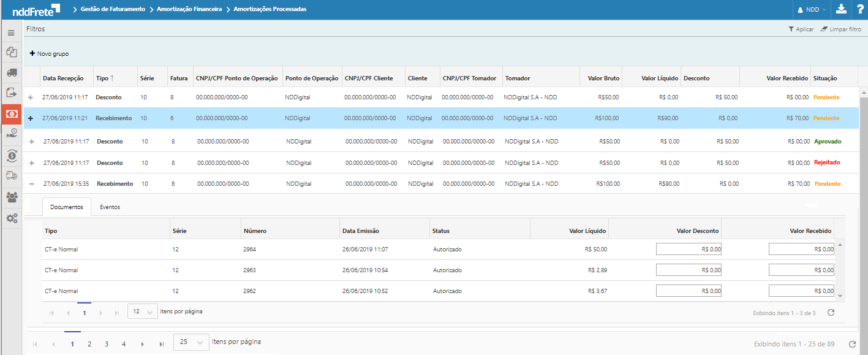The width and height of the screenshot is (868, 355).
Task: Go to page 3 of the main grid
Action: point(107,344)
